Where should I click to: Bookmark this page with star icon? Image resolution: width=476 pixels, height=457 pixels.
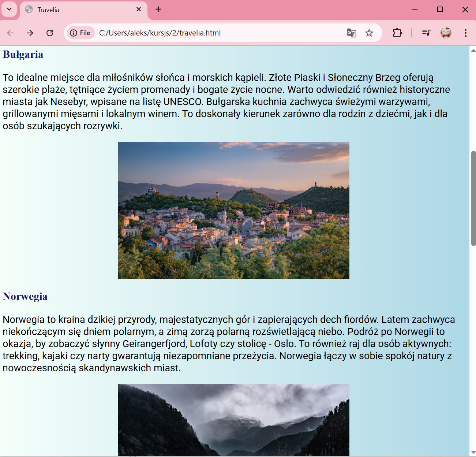click(x=369, y=33)
